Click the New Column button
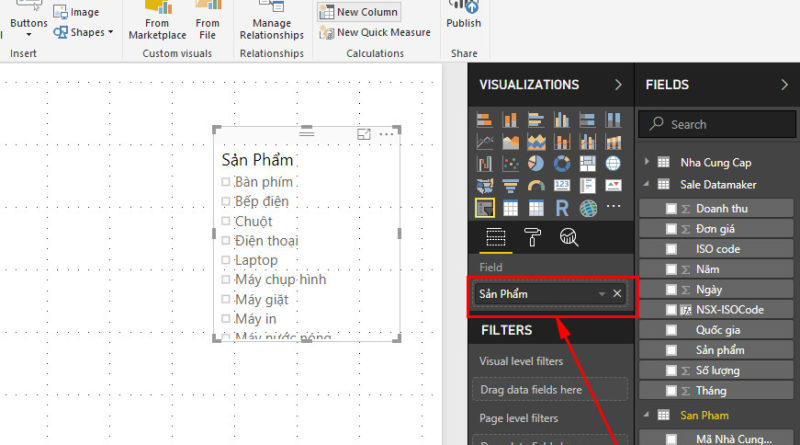 point(358,12)
